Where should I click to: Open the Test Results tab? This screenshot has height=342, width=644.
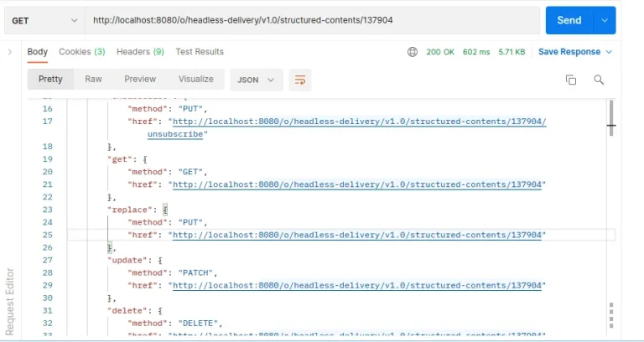[200, 52]
